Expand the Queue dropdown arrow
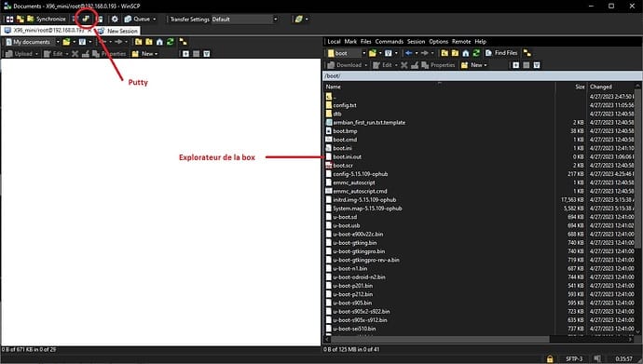643x364 pixels. click(x=155, y=20)
